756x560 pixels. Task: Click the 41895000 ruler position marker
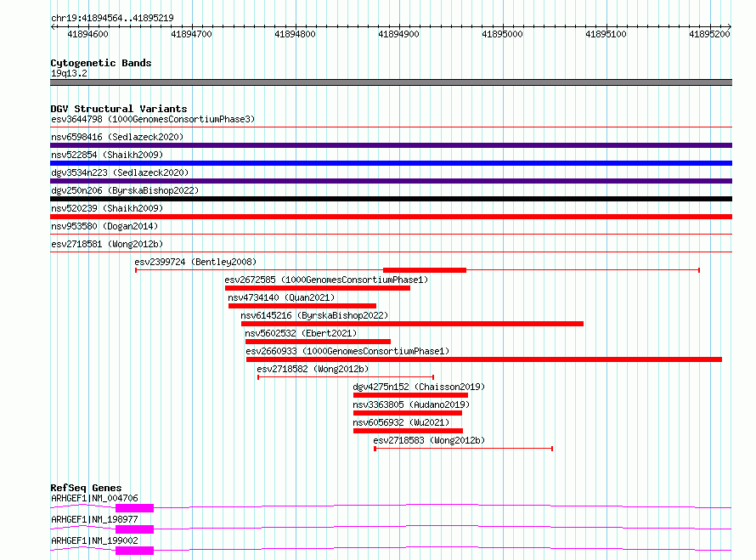point(502,34)
